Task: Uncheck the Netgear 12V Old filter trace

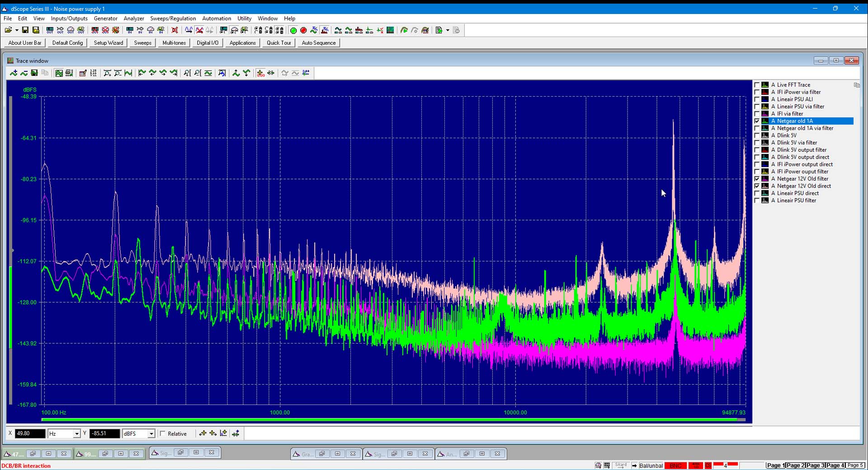Action: point(757,179)
